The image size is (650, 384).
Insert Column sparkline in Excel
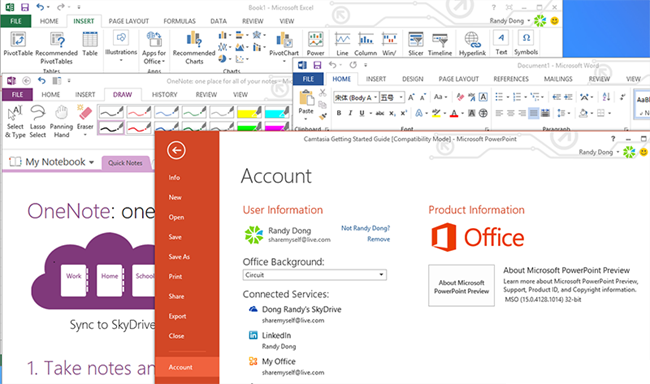click(x=365, y=44)
